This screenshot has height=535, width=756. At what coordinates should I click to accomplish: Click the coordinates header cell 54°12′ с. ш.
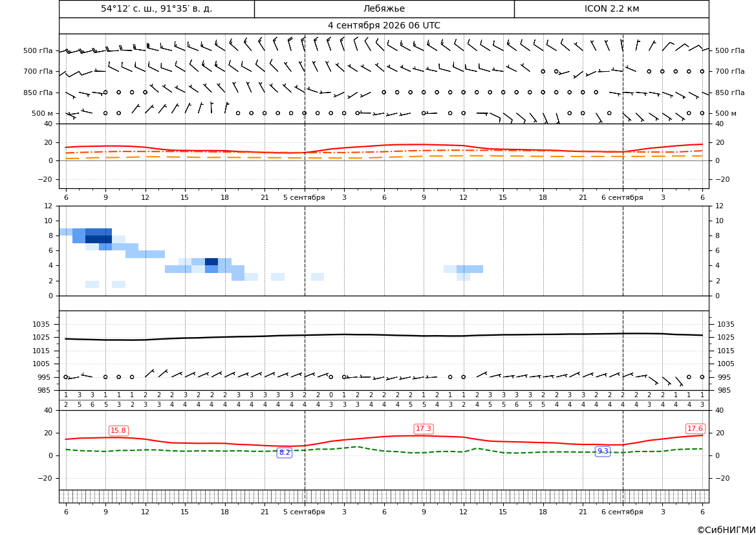coord(157,8)
